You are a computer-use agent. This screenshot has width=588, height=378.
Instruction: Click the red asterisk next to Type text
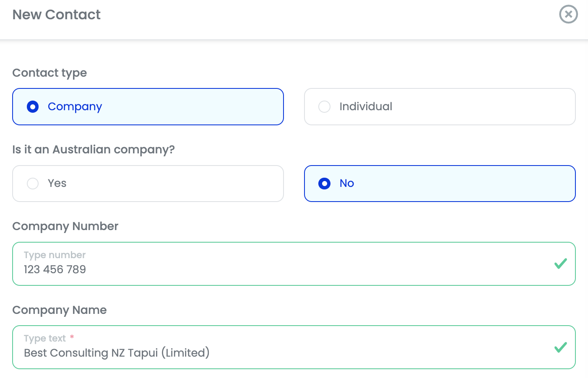tap(72, 337)
